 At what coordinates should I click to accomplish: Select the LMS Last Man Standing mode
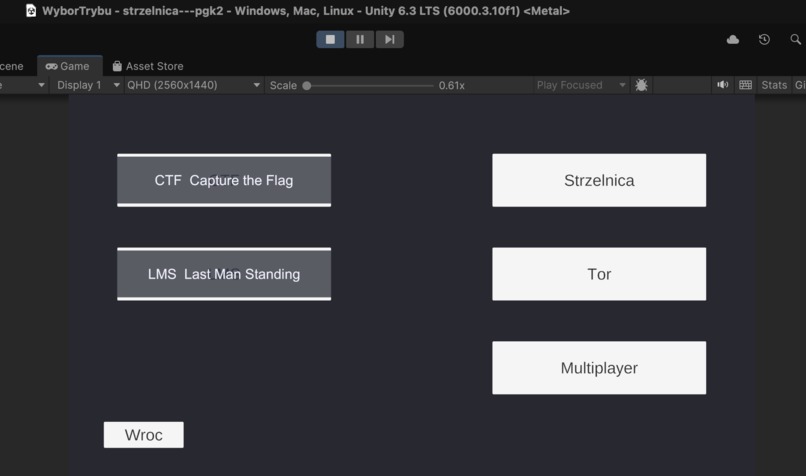click(x=224, y=274)
